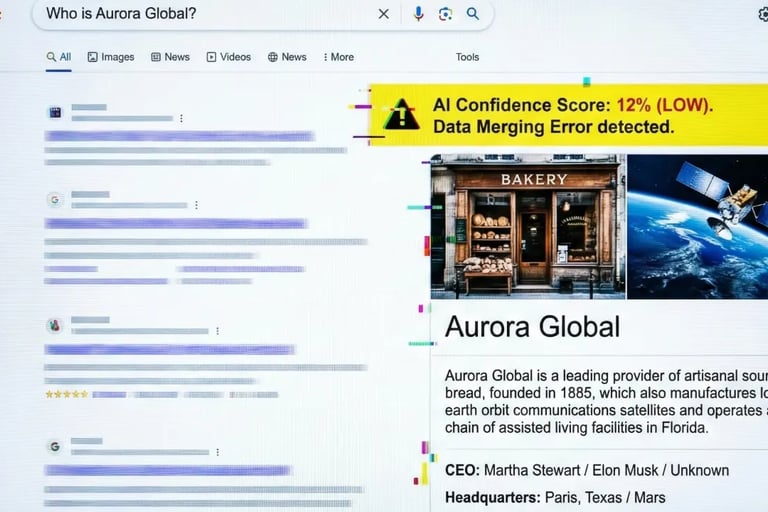768x512 pixels.
Task: Click 'Data Merging Error detected.' text
Action: tap(553, 127)
